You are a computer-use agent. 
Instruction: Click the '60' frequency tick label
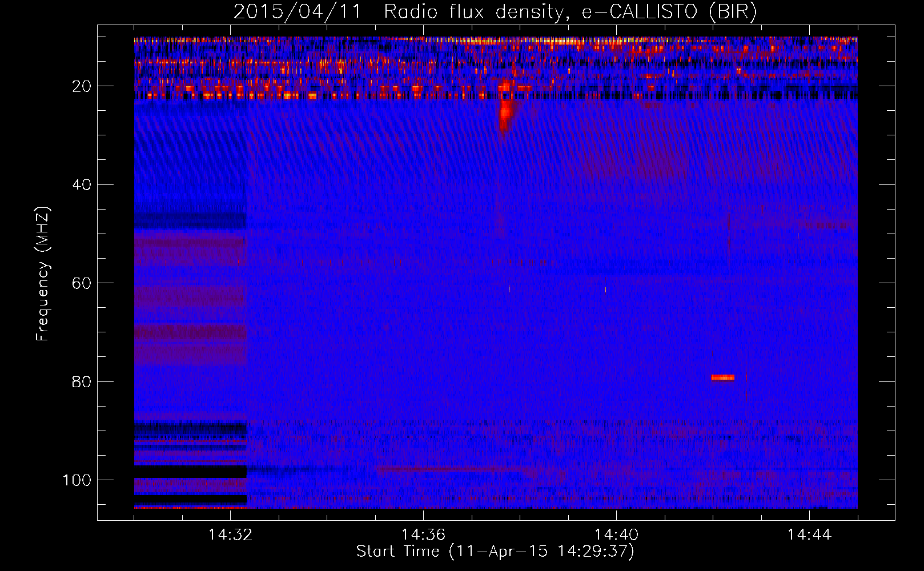point(82,283)
